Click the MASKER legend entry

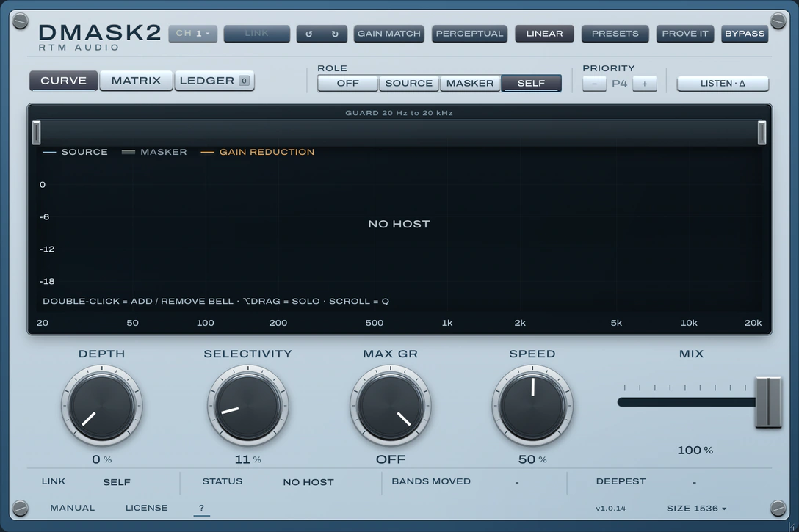tap(154, 152)
